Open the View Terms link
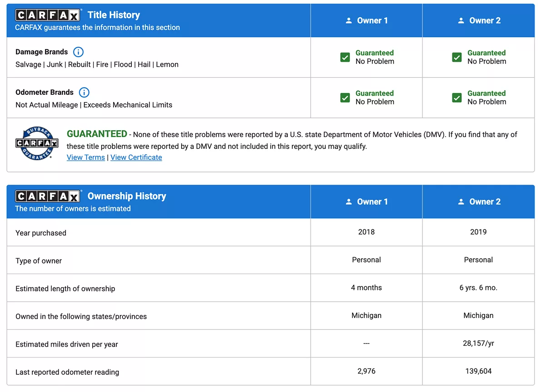 pos(86,157)
